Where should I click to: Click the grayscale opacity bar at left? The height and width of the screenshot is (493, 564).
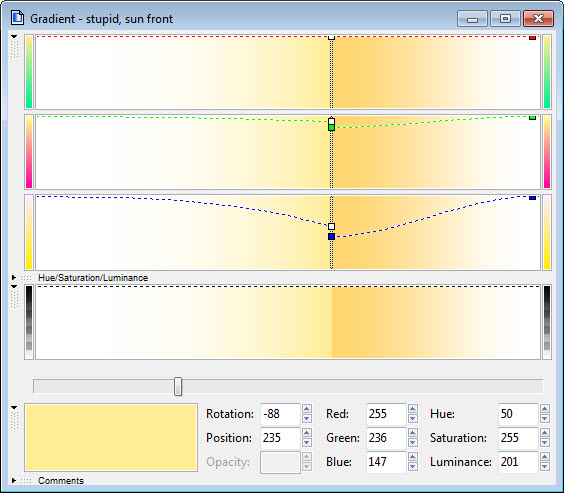(x=29, y=322)
